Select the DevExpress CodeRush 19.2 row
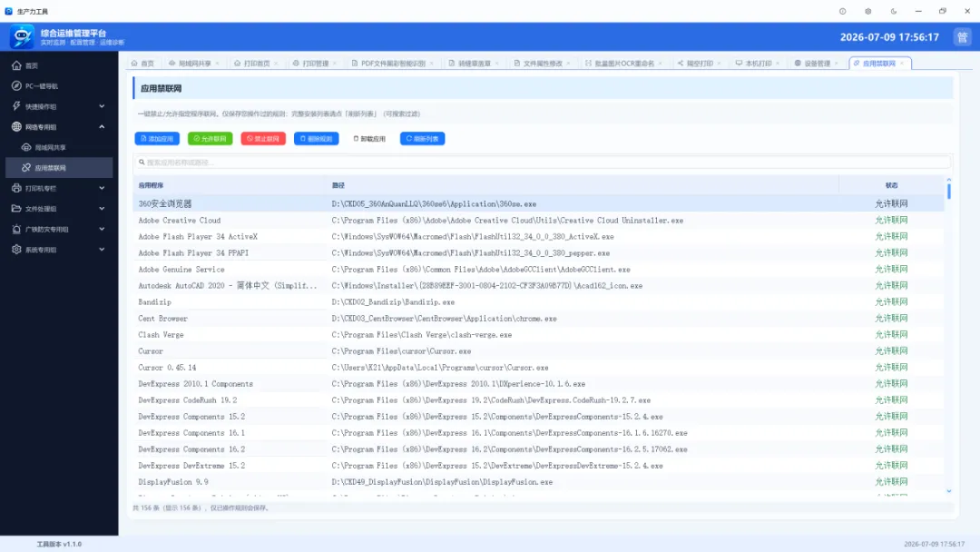 [539, 400]
